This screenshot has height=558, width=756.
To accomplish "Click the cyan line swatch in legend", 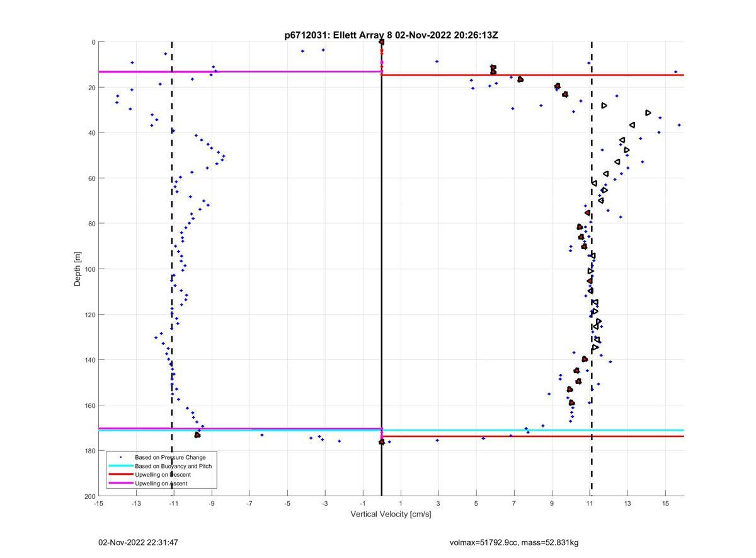I will 121,466.
